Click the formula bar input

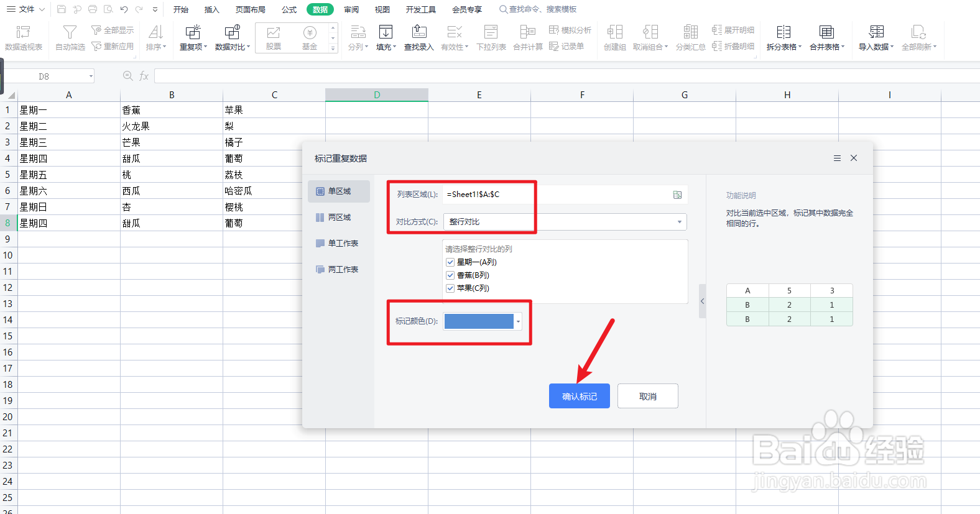pos(566,76)
